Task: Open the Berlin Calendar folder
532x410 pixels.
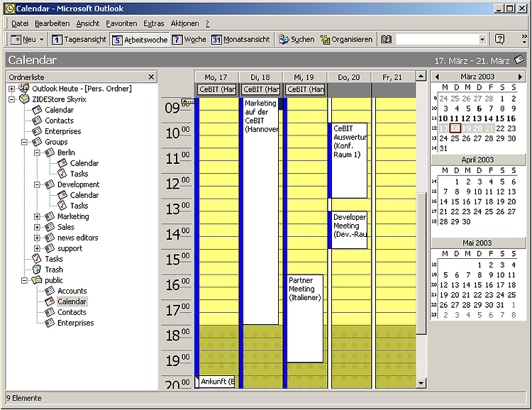Action: pyautogui.click(x=84, y=163)
